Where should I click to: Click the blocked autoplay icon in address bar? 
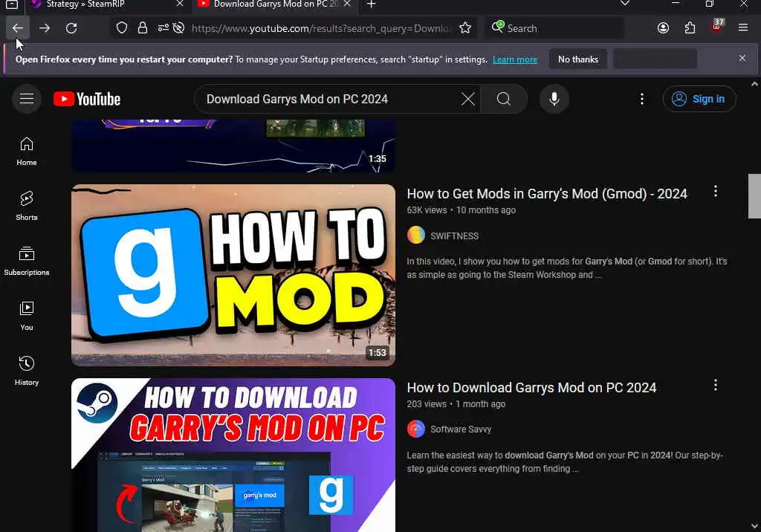[178, 28]
